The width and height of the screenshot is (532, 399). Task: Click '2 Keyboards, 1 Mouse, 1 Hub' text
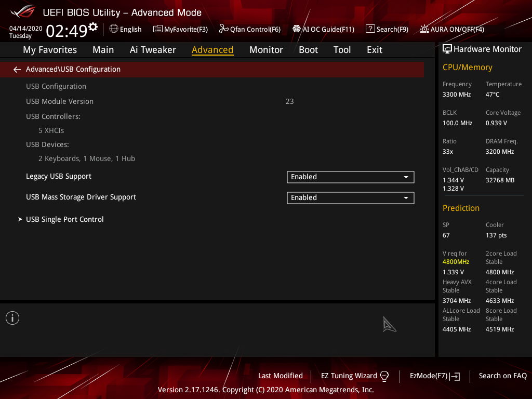(87, 159)
